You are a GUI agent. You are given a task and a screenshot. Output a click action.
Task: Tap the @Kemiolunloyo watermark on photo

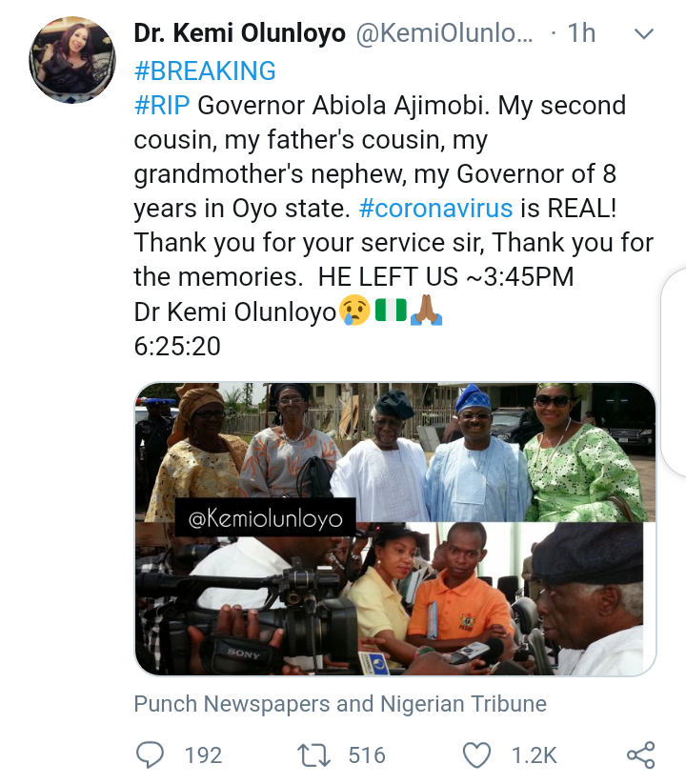266,520
